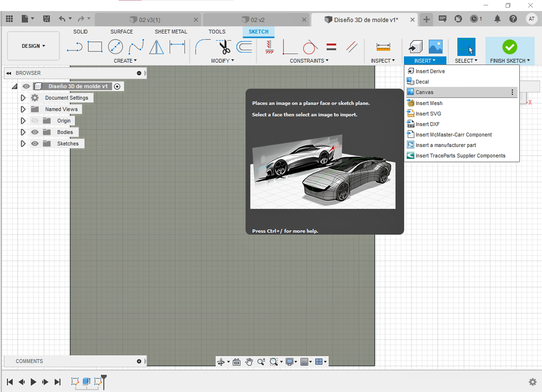The image size is (542, 392).
Task: Toggle visibility of Diseño 3D de molde v1
Action: (x=26, y=86)
